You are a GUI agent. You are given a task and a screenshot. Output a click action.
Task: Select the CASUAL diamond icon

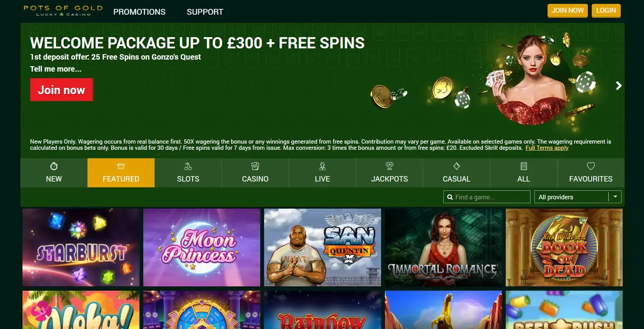(x=457, y=166)
